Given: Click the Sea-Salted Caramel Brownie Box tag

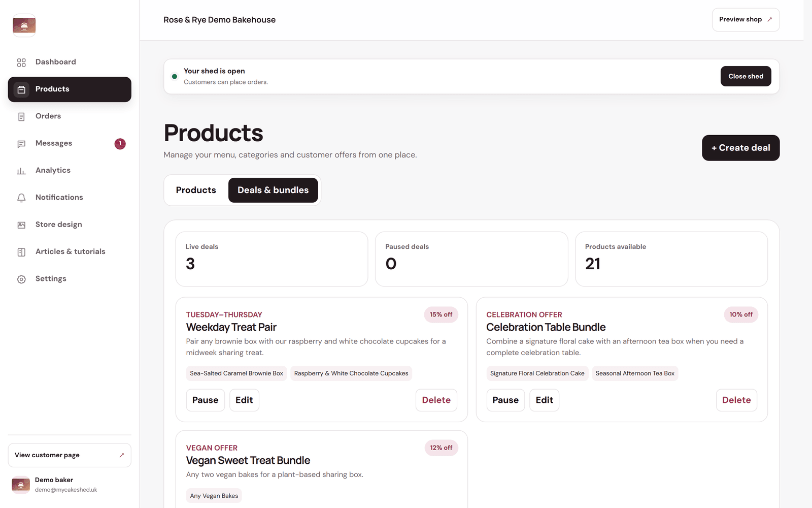Looking at the screenshot, I should coord(236,373).
